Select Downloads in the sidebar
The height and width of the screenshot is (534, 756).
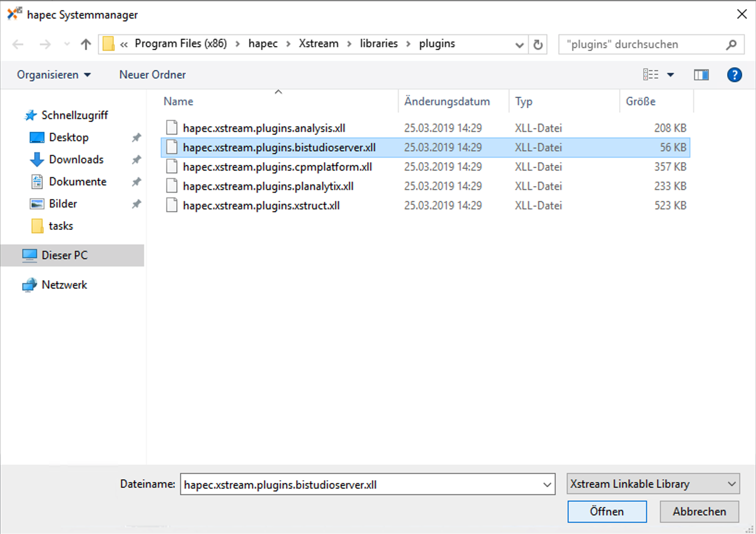coord(76,160)
